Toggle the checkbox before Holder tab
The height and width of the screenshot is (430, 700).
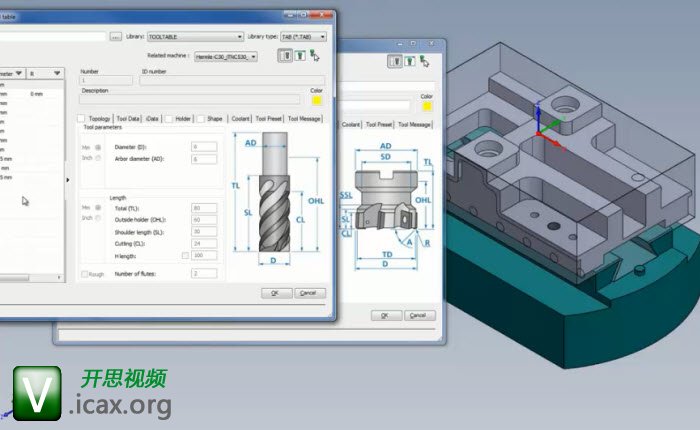pyautogui.click(x=169, y=119)
